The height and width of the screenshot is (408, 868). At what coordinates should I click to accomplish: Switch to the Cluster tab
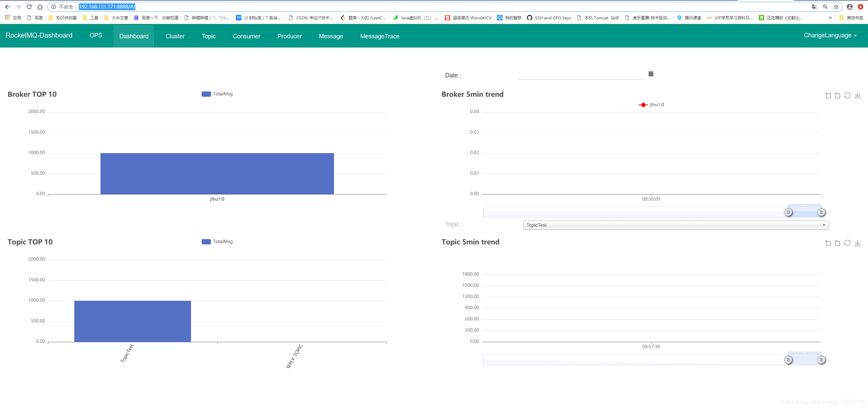point(175,36)
